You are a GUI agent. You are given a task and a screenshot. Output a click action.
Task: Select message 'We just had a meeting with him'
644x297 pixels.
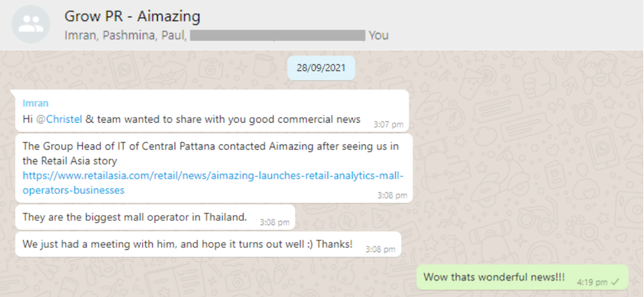pos(208,244)
